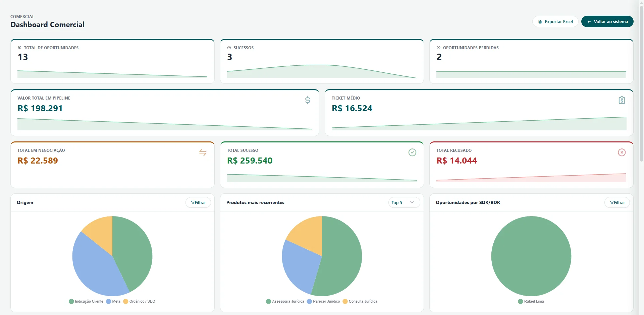Click the page vertical scrollbar
The height and width of the screenshot is (315, 644).
click(x=641, y=84)
